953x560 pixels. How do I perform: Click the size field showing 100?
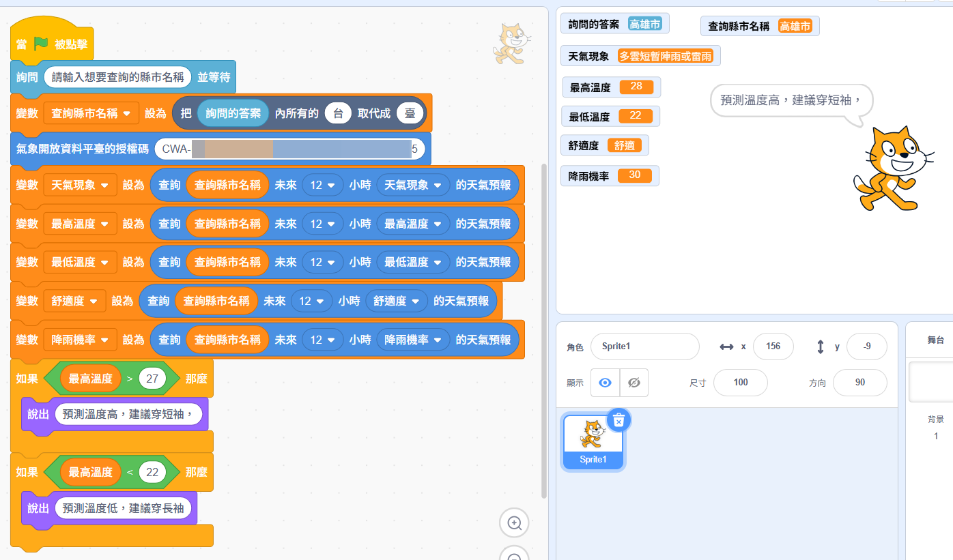click(740, 383)
